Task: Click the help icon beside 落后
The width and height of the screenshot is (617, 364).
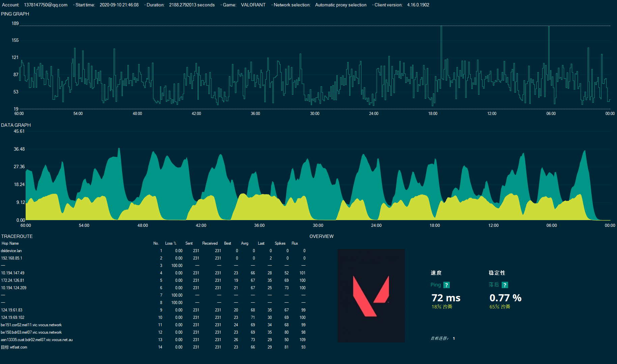Action: (505, 285)
